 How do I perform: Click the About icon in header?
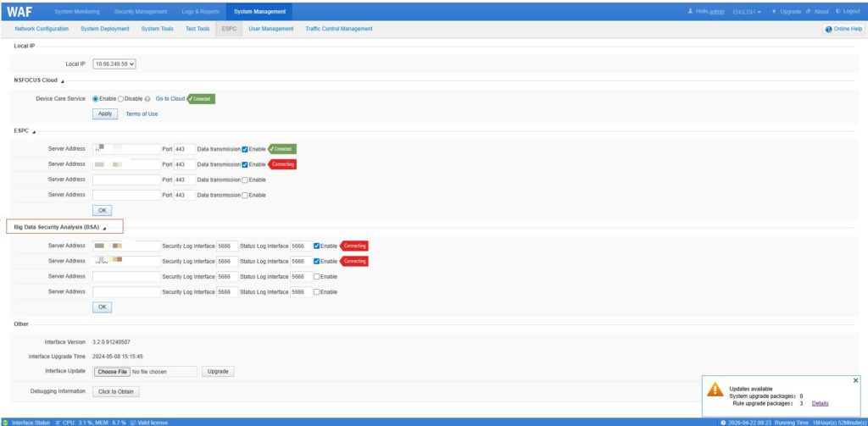(x=809, y=12)
